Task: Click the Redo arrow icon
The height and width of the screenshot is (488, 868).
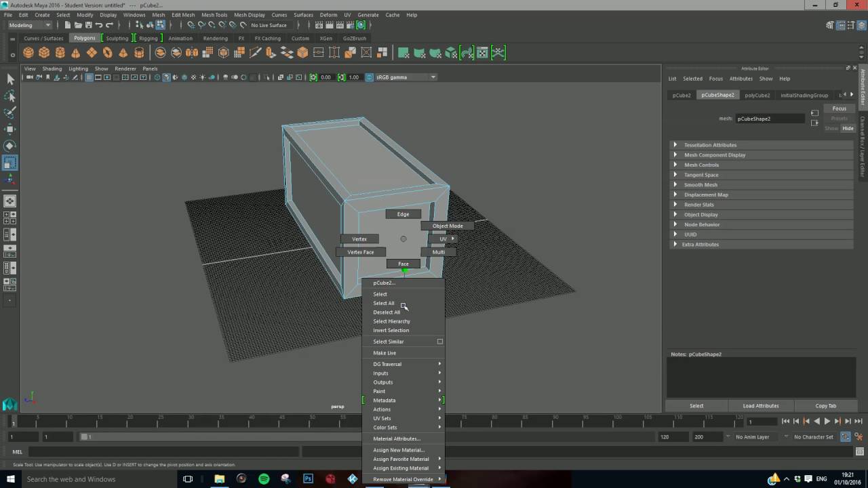Action: coord(109,25)
